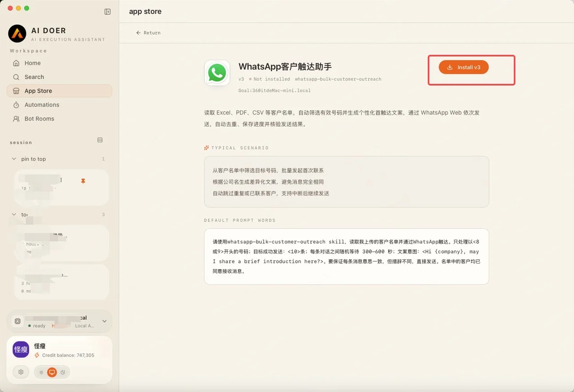This screenshot has height=392, width=574.
Task: Click the "ready" status on agent card
Action: tap(39, 326)
